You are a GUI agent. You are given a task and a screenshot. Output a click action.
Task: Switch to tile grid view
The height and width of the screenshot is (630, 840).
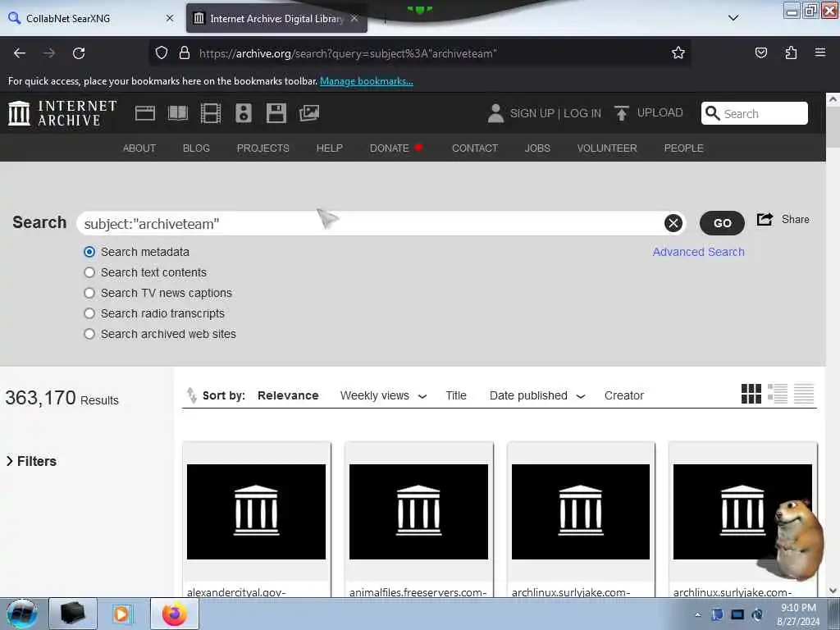pos(751,394)
